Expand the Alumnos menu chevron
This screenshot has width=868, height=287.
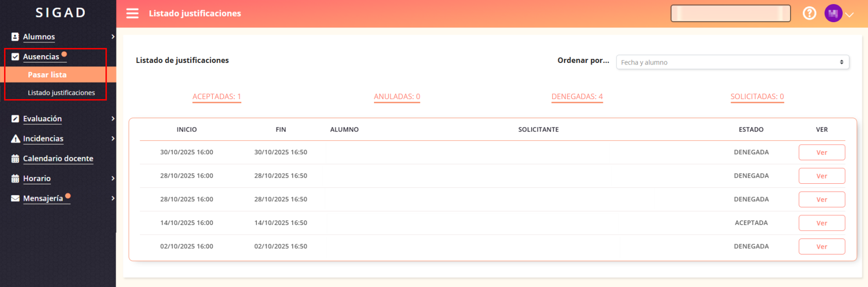(x=113, y=37)
